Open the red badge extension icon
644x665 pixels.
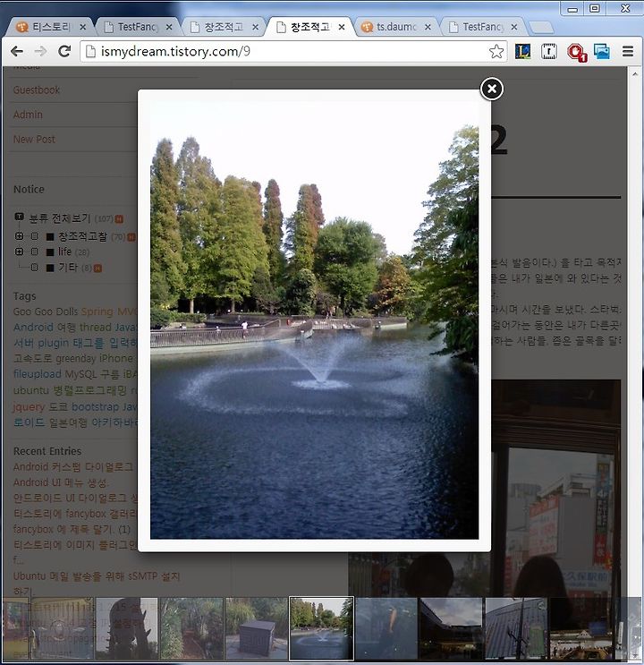point(577,52)
